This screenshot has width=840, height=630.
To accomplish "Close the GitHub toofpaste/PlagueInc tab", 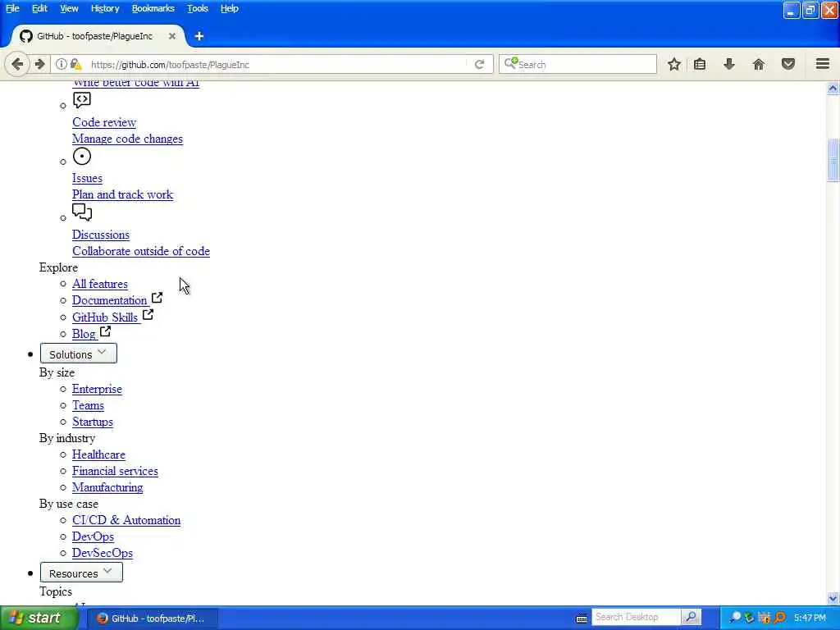I will point(172,36).
